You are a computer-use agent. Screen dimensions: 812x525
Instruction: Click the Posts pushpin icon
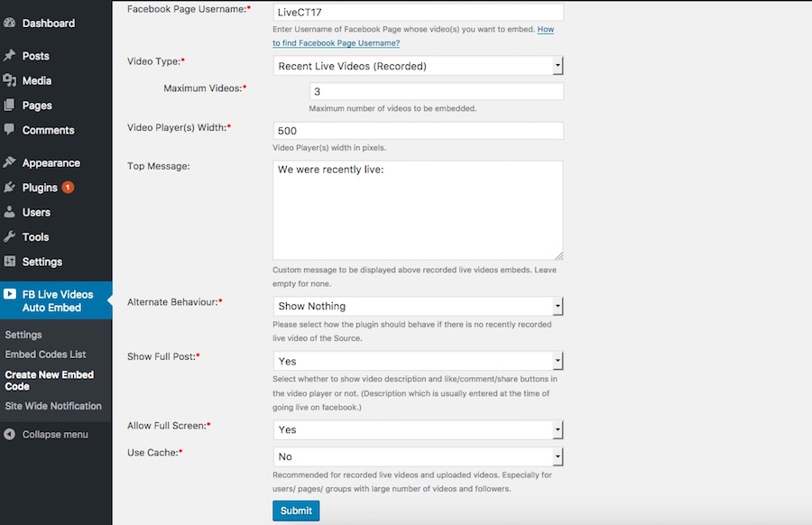[x=10, y=56]
